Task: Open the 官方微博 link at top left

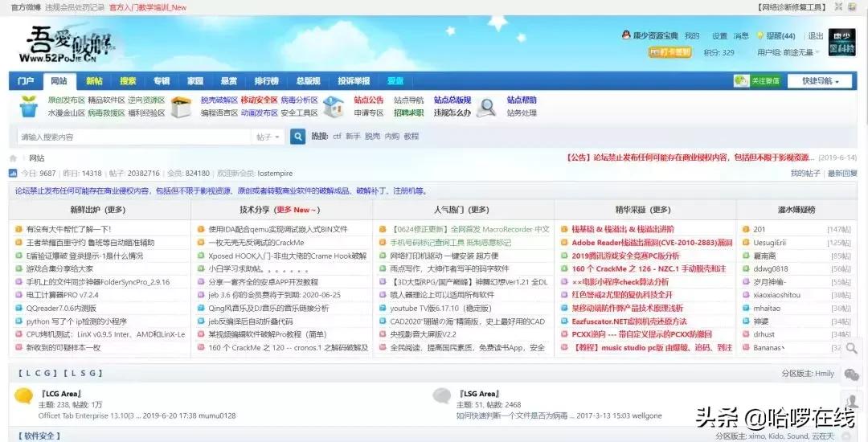Action: coord(26,7)
